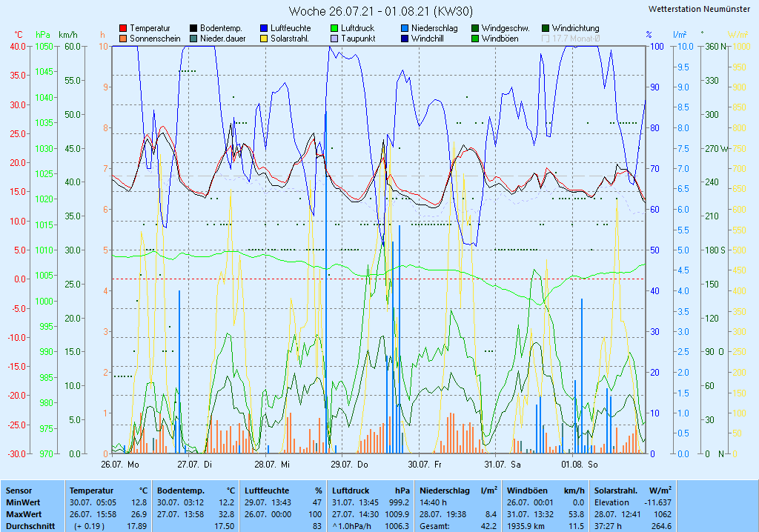
Task: Click the Luftdruck min value '999.2'
Action: coord(399,503)
